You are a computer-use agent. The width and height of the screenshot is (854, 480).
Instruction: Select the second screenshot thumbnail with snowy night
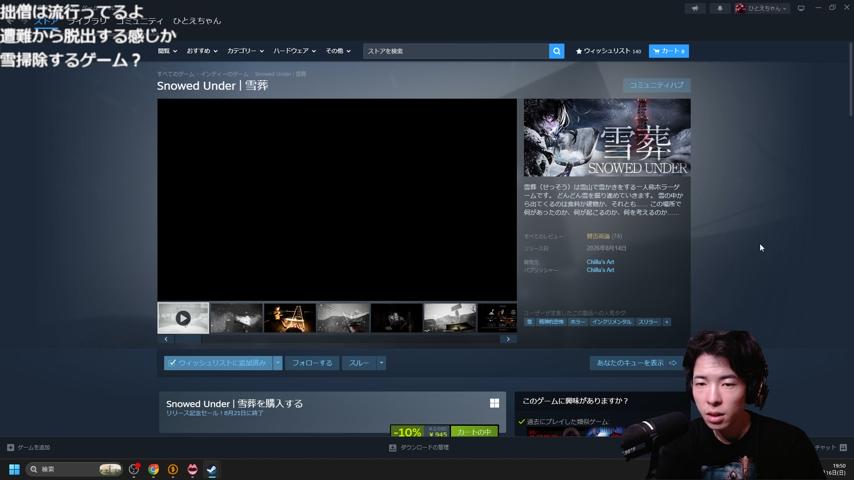(x=236, y=318)
